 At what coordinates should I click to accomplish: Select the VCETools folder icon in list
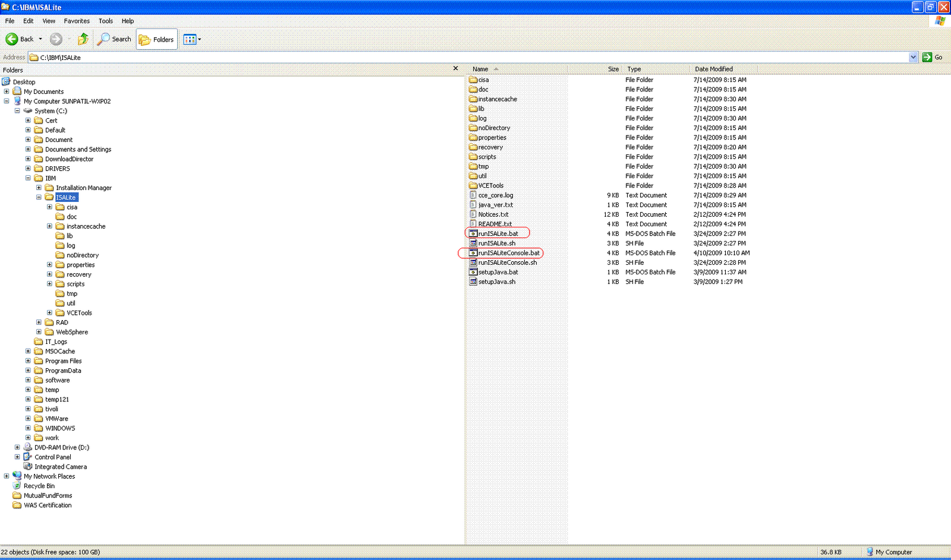tap(473, 185)
